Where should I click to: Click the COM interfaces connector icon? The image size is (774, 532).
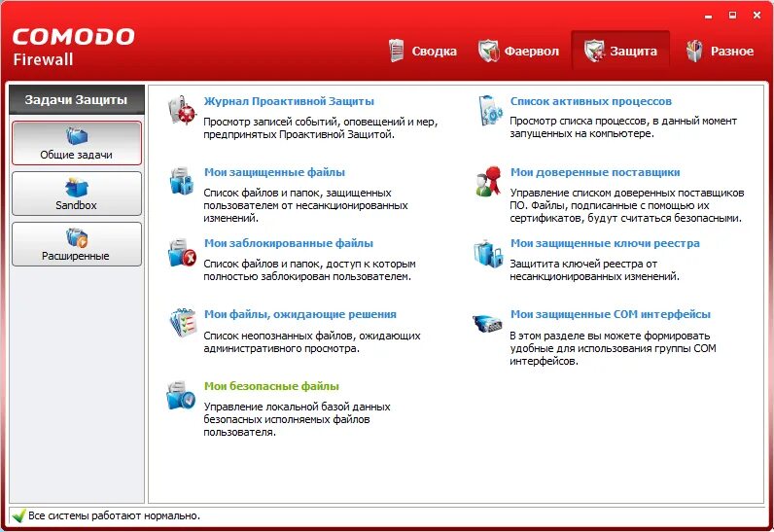tap(487, 323)
